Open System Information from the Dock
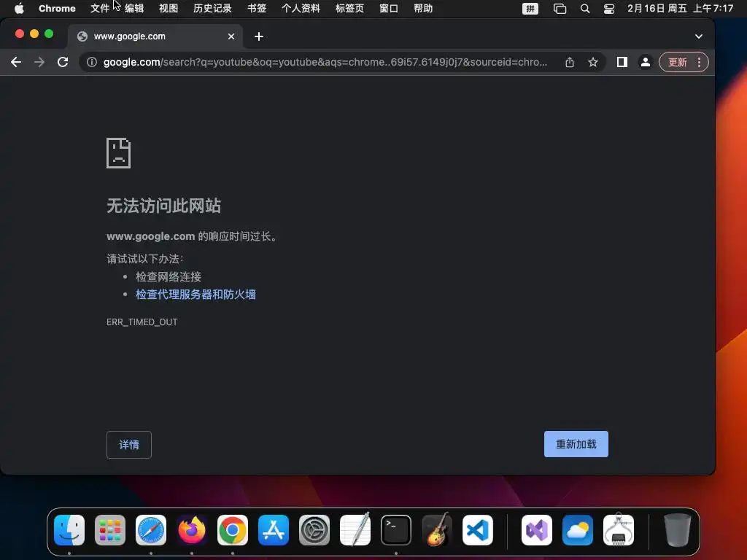This screenshot has height=560, width=747. click(619, 529)
